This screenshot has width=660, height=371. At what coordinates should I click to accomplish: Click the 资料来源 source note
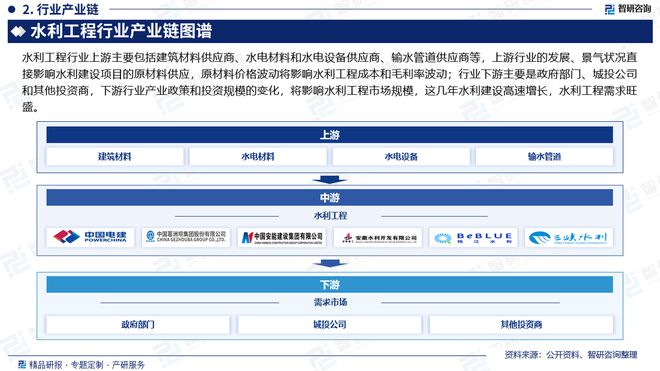[571, 355]
